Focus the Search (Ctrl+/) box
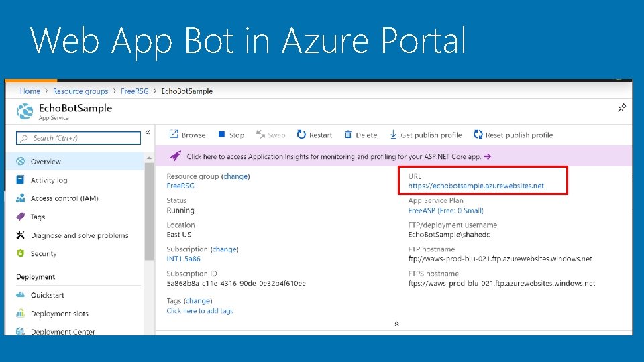Image resolution: width=644 pixels, height=362 pixels. tap(78, 138)
